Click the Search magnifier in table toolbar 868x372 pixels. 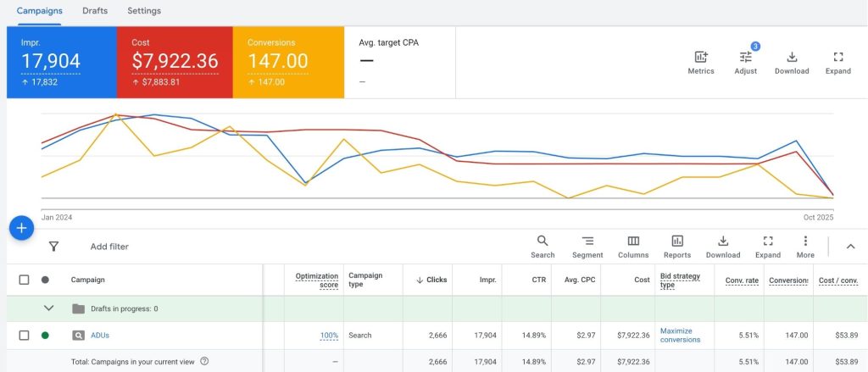542,242
